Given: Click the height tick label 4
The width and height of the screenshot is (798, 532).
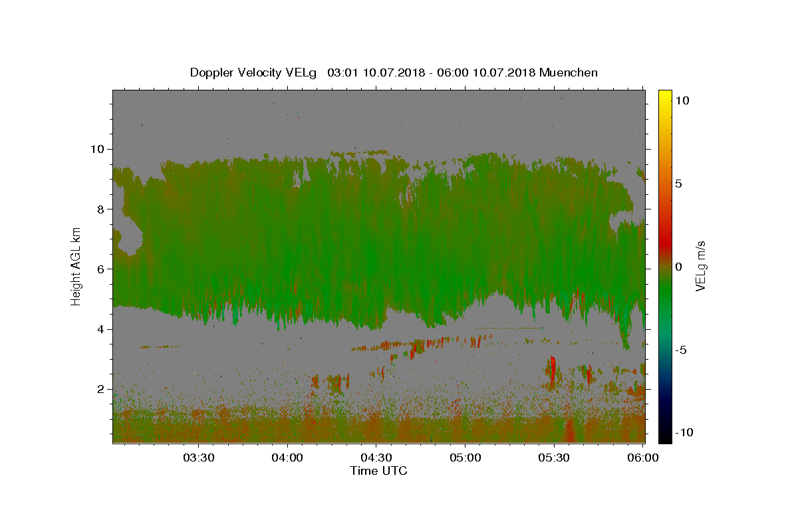Looking at the screenshot, I should [100, 329].
